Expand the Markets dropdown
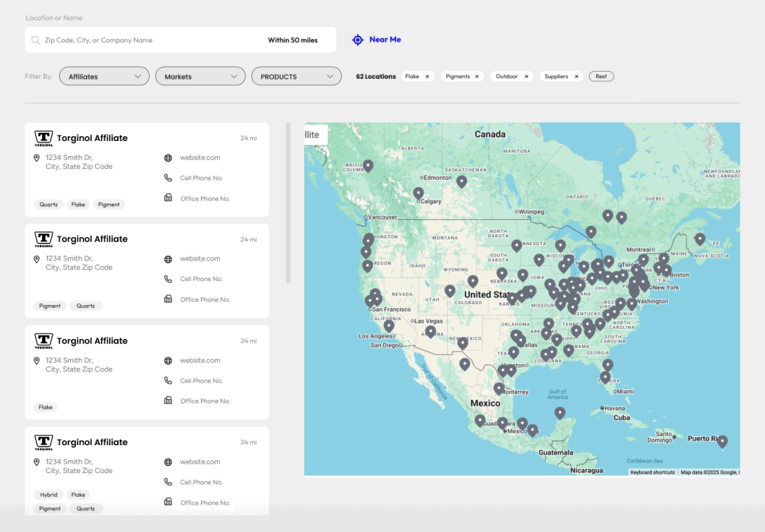Viewport: 765px width, 532px height. (200, 76)
